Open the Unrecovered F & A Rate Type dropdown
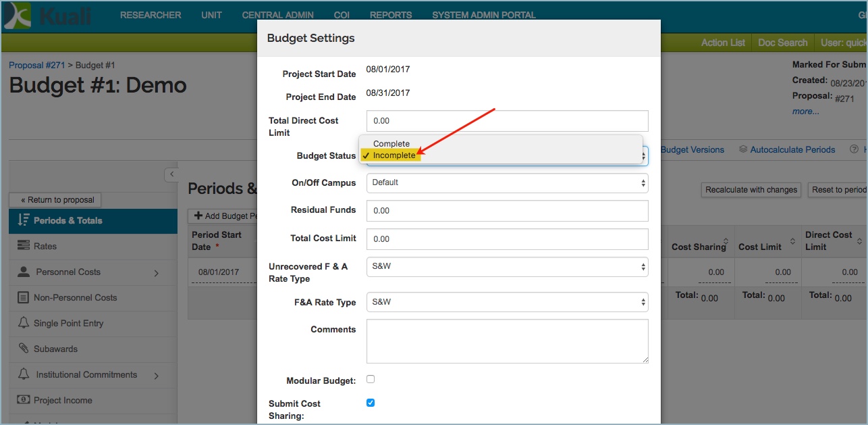The height and width of the screenshot is (425, 868). (x=508, y=266)
